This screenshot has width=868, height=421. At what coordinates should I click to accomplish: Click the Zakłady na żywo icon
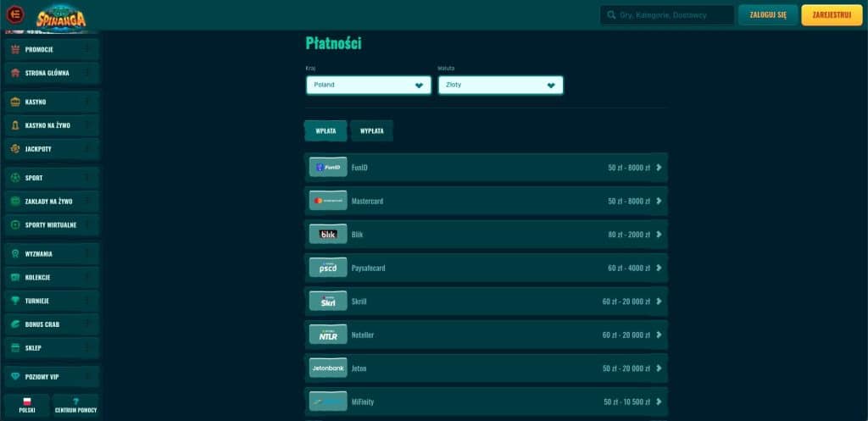[x=15, y=202]
